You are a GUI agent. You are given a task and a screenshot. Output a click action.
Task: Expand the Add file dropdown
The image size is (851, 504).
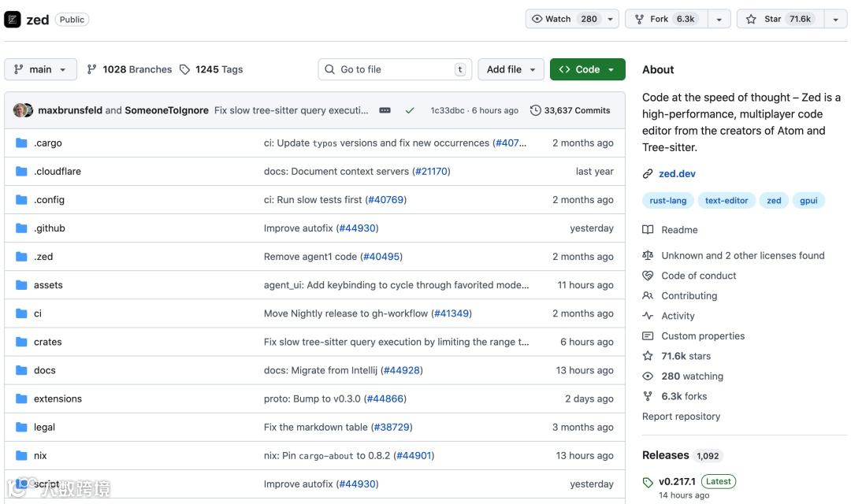pyautogui.click(x=511, y=69)
